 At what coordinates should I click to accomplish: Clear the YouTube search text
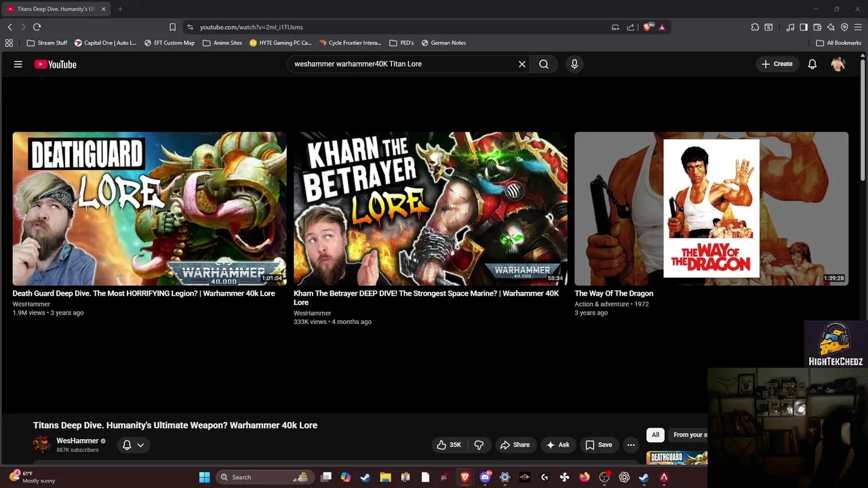(522, 64)
